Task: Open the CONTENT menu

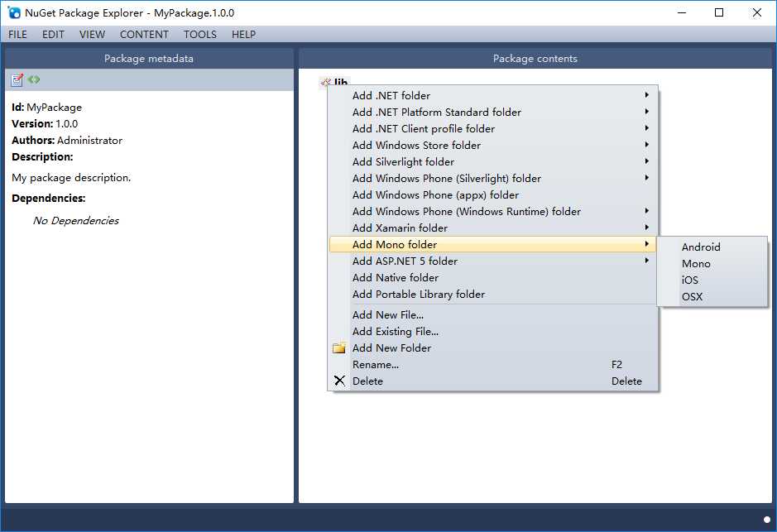Action: coord(144,34)
